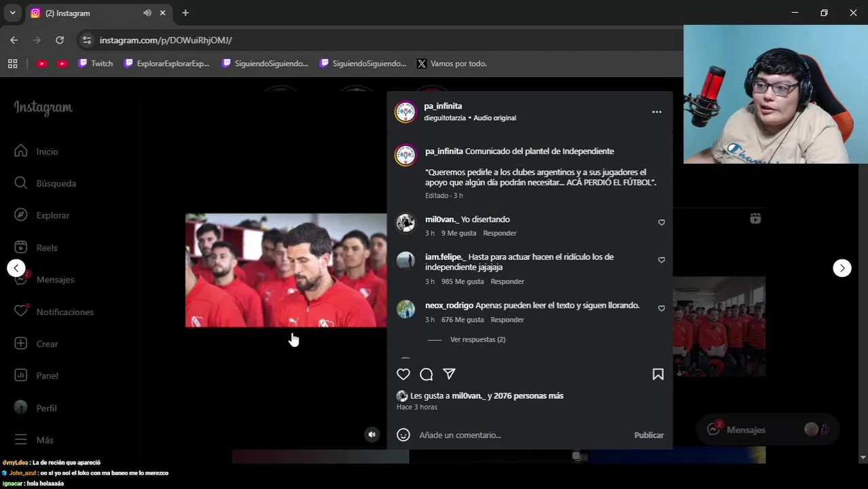
Task: Toggle the video sound speaker icon
Action: 372,435
